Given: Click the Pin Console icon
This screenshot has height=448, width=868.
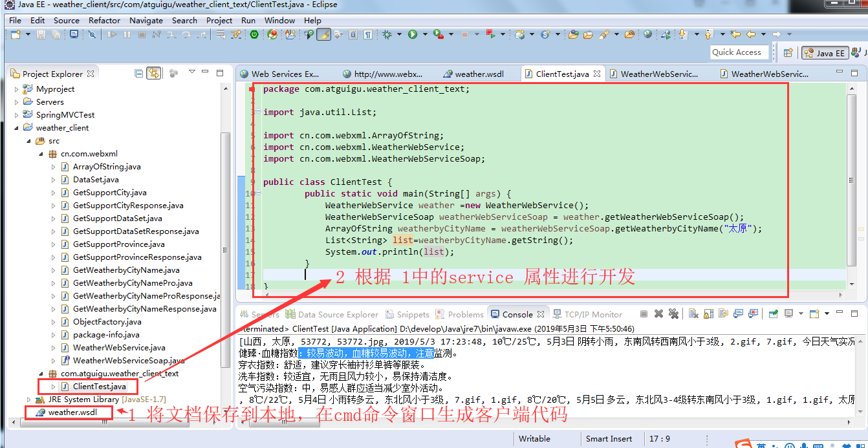Looking at the screenshot, I should [x=773, y=314].
